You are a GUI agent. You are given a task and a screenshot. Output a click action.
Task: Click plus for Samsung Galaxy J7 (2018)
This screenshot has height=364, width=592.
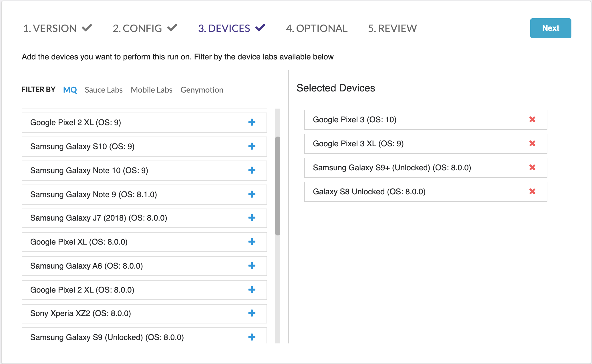[252, 218]
